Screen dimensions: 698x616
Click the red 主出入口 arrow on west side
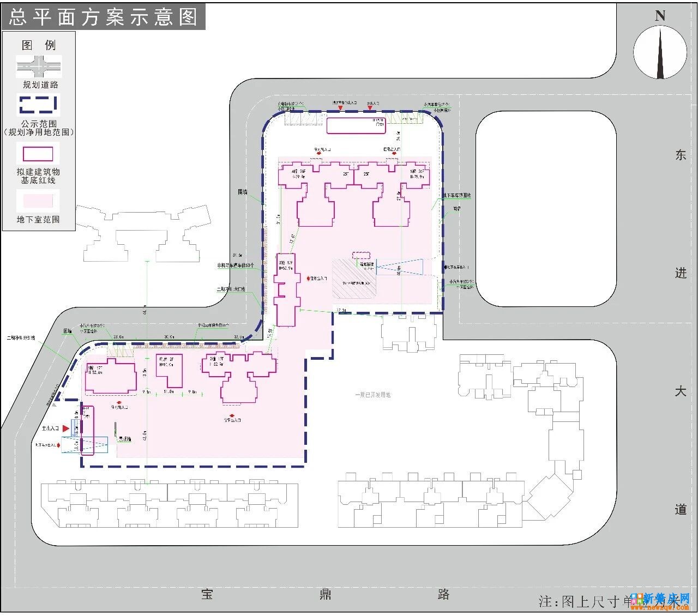point(67,429)
